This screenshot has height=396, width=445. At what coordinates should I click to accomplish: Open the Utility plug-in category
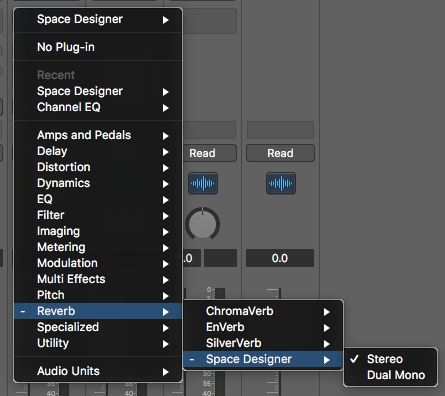(x=98, y=343)
